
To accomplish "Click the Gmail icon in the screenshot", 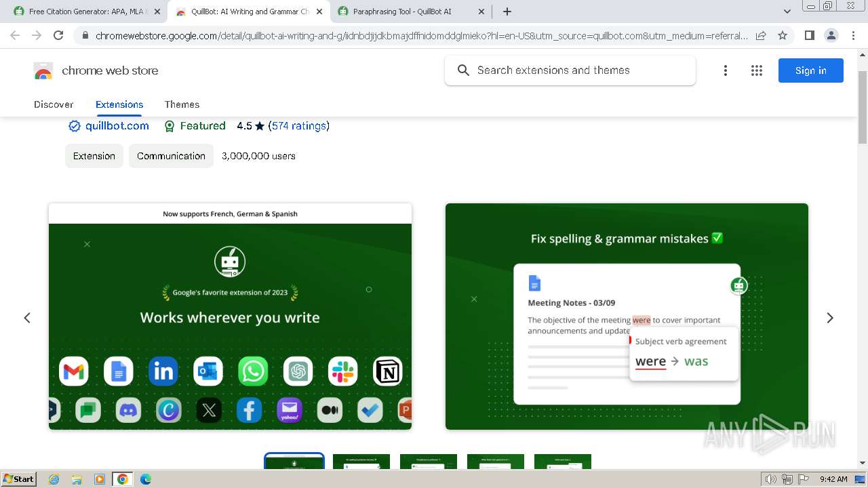I will [73, 371].
